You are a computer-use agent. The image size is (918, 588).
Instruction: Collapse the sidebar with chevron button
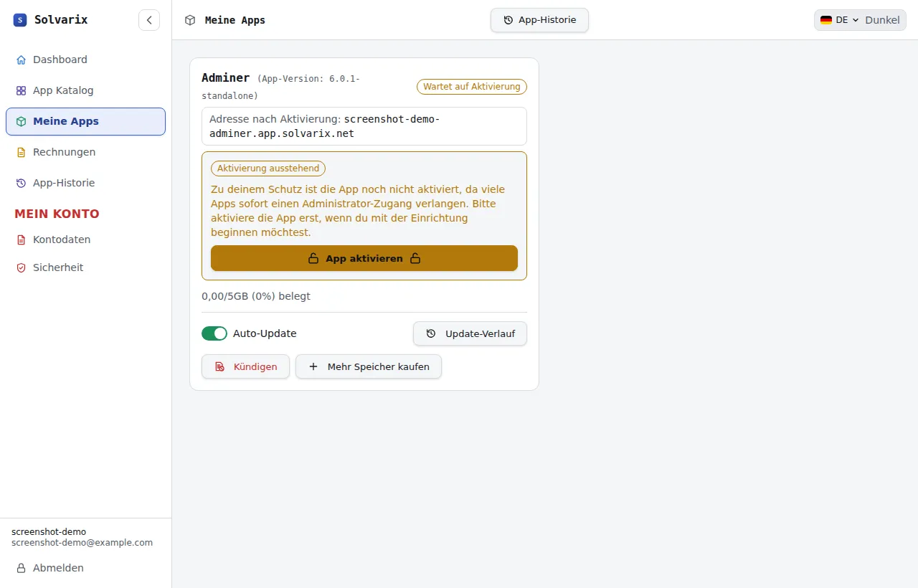(x=149, y=20)
